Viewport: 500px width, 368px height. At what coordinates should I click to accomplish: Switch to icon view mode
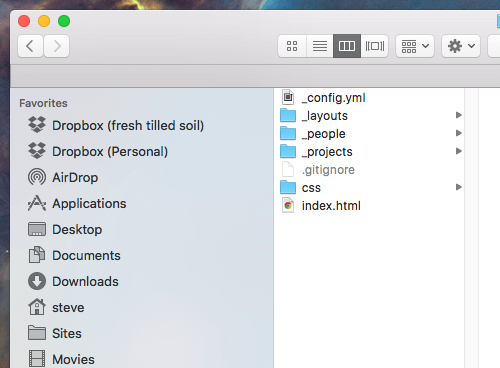coord(292,46)
